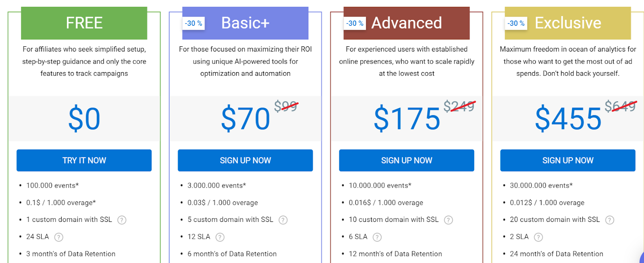This screenshot has height=263, width=644.
Task: Click the -30 % badge on Exclusive
Action: click(x=516, y=23)
